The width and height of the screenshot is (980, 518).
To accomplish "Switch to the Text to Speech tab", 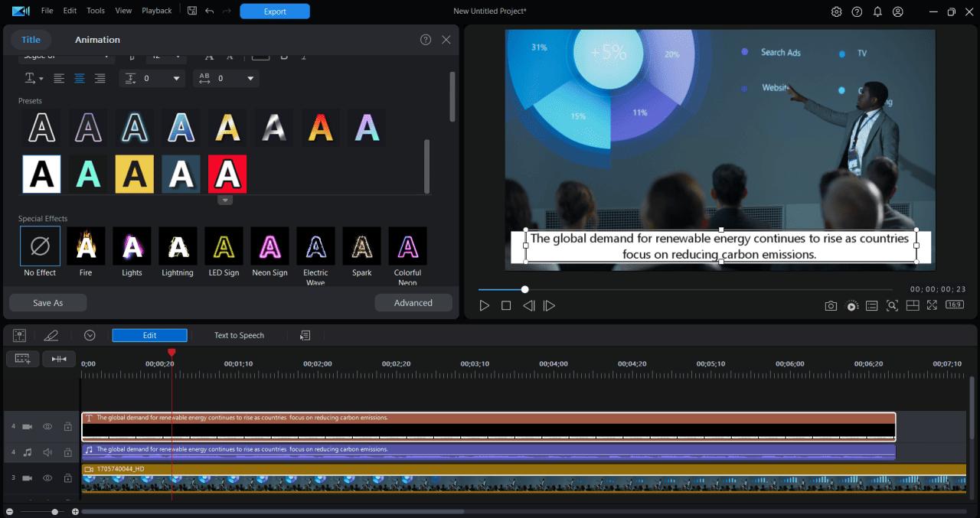I will pos(239,335).
